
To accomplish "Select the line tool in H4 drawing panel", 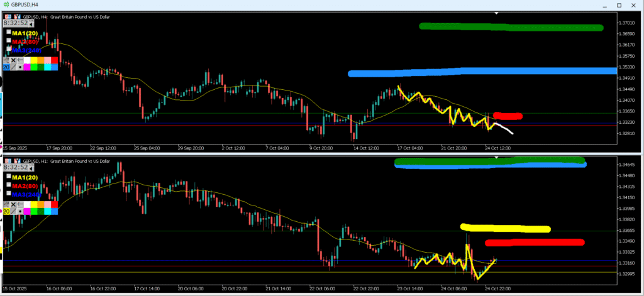I will click(13, 67).
